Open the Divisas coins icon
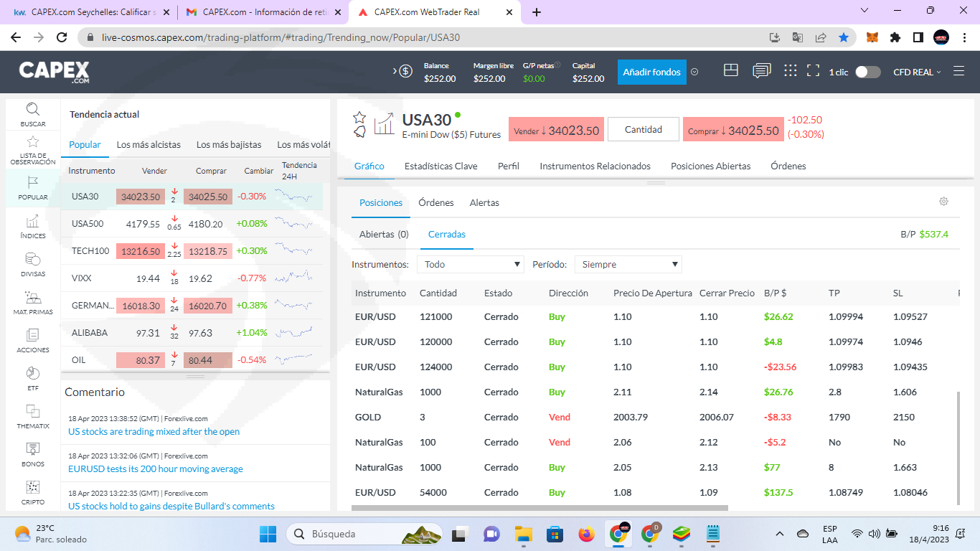Viewport: 980px width, 551px height. tap(33, 260)
